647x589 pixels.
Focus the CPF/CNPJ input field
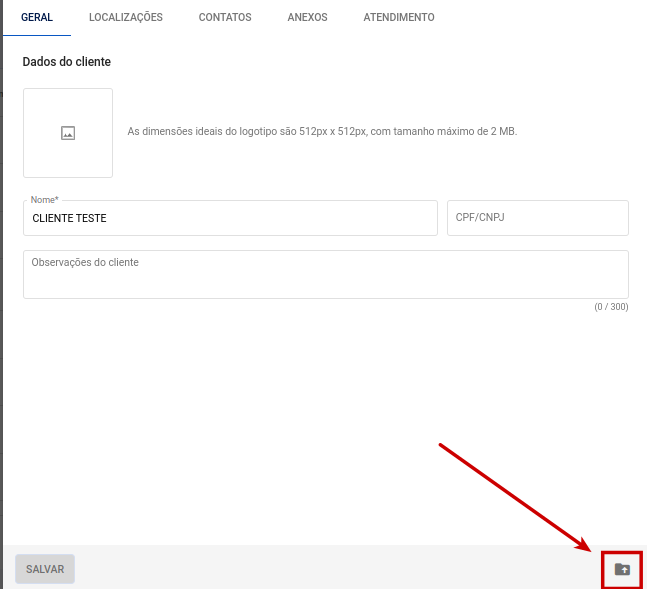(538, 218)
